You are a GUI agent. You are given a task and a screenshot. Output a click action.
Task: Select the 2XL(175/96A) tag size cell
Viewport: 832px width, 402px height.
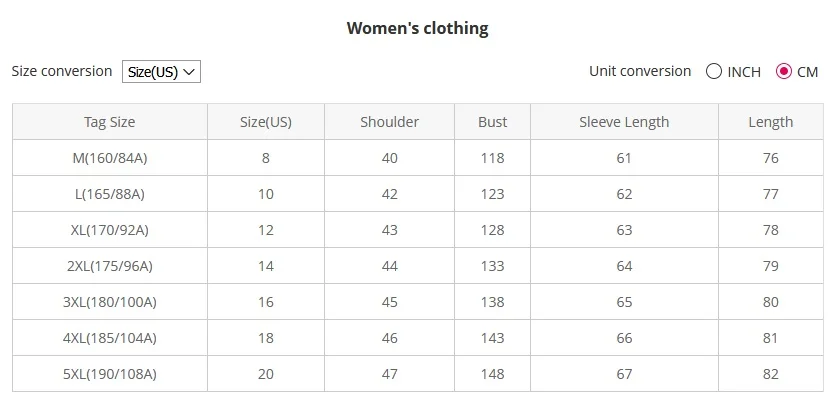click(110, 266)
